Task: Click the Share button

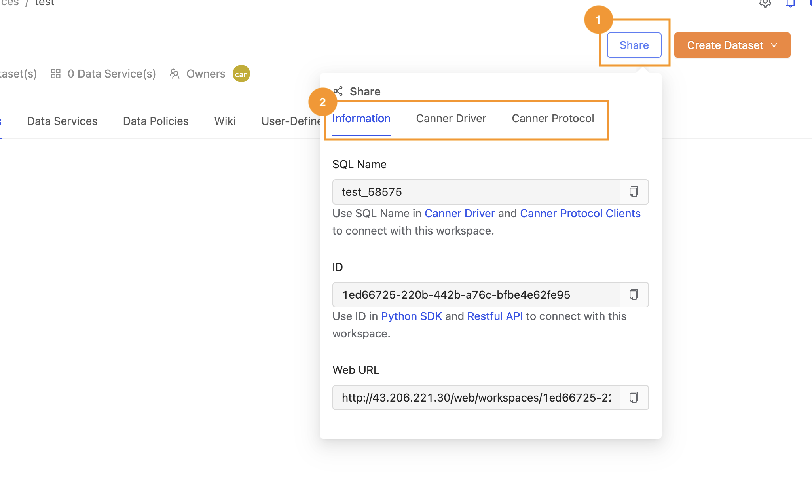Action: click(x=634, y=45)
